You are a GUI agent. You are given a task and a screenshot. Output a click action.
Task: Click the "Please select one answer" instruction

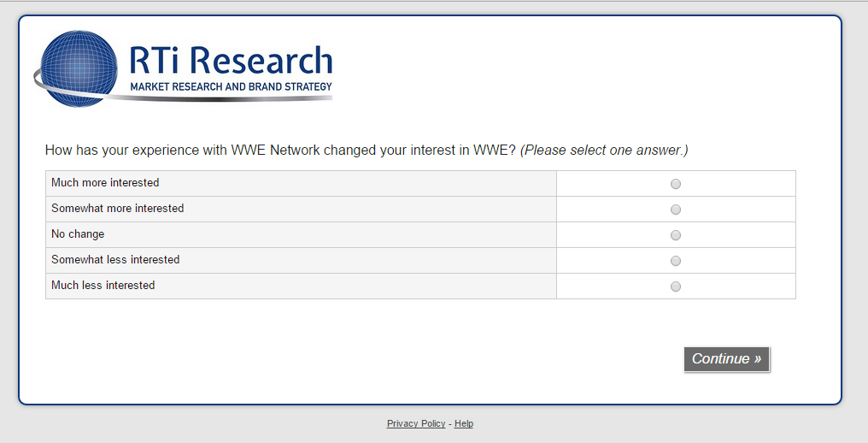pos(604,151)
